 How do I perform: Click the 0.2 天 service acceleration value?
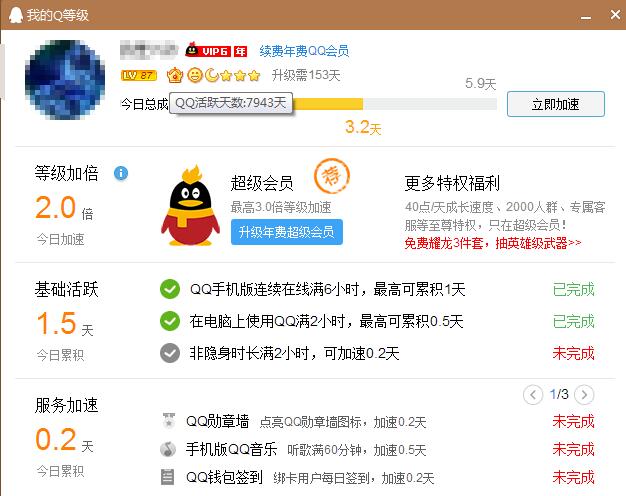coord(64,439)
